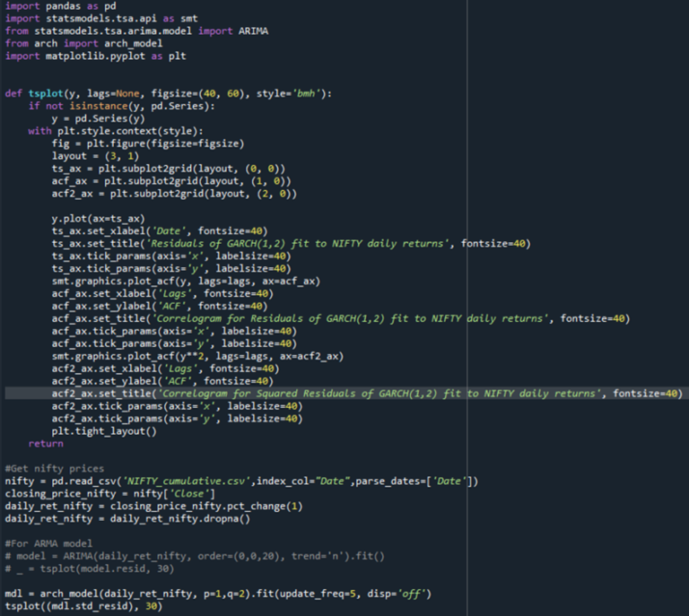Click the 'return' keyword in tsplot
This screenshot has width=689, height=616.
(46, 444)
